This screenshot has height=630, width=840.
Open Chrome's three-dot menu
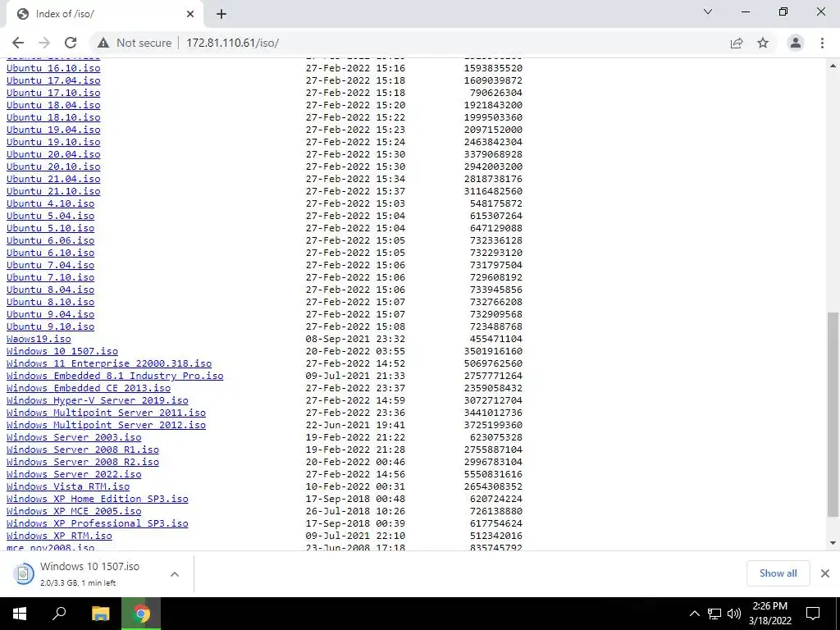coord(822,43)
